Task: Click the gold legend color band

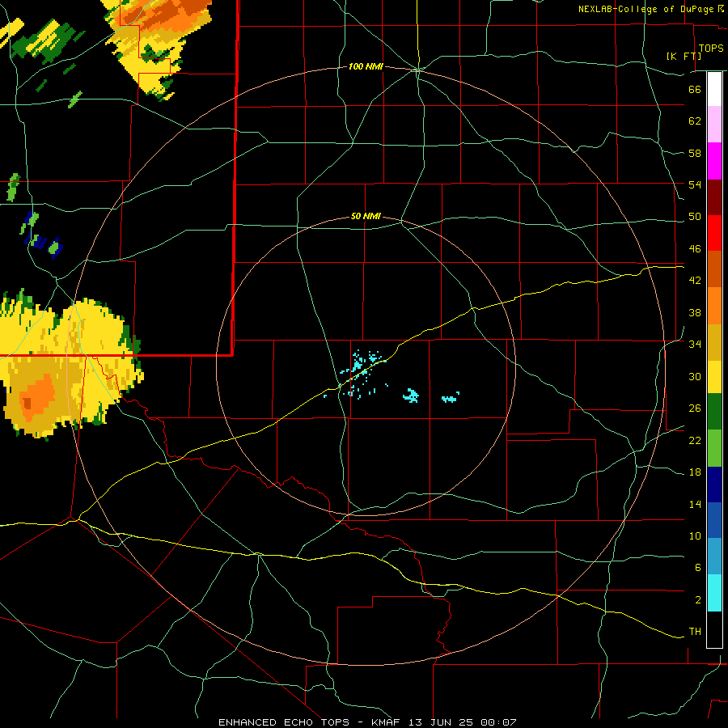Action: coord(714,342)
